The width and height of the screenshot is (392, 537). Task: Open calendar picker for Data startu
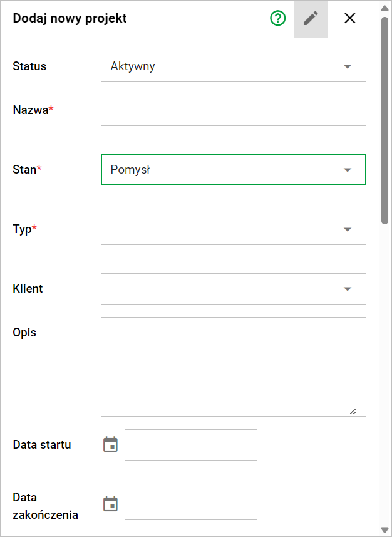point(111,445)
